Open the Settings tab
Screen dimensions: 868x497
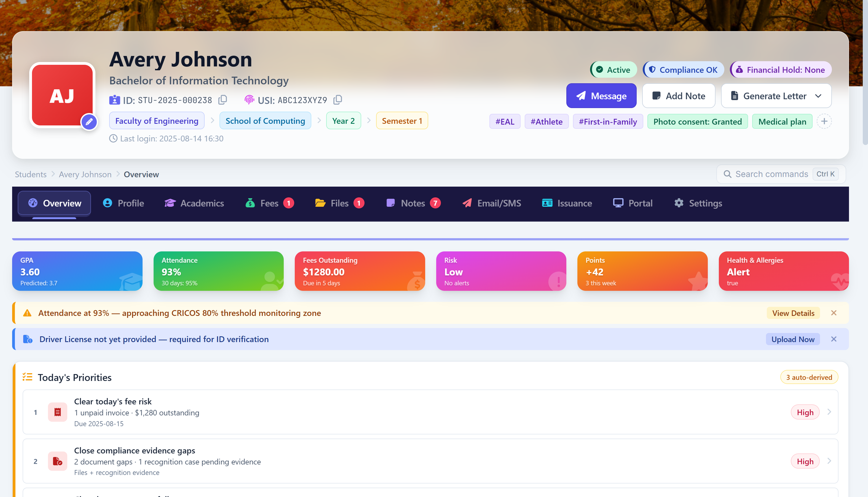[698, 203]
